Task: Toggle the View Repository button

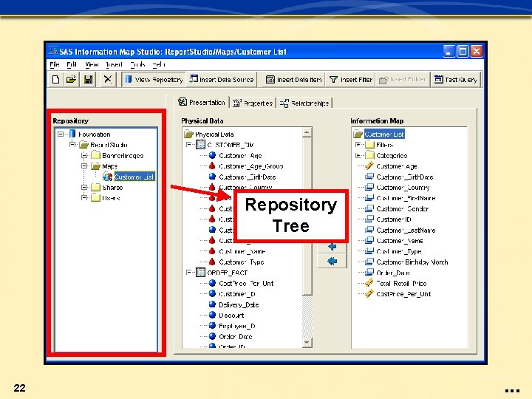Action: (x=154, y=79)
